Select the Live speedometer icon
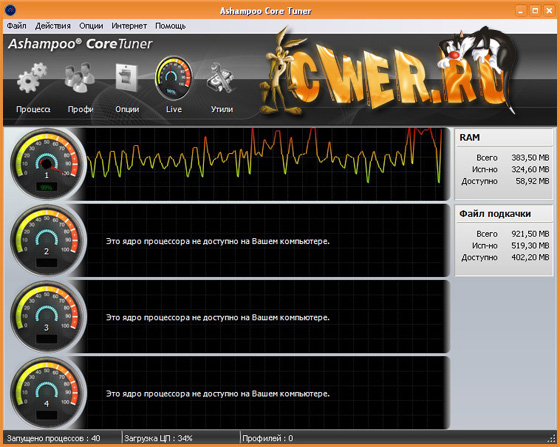Image resolution: width=560 pixels, height=447 pixels. pyautogui.click(x=174, y=78)
